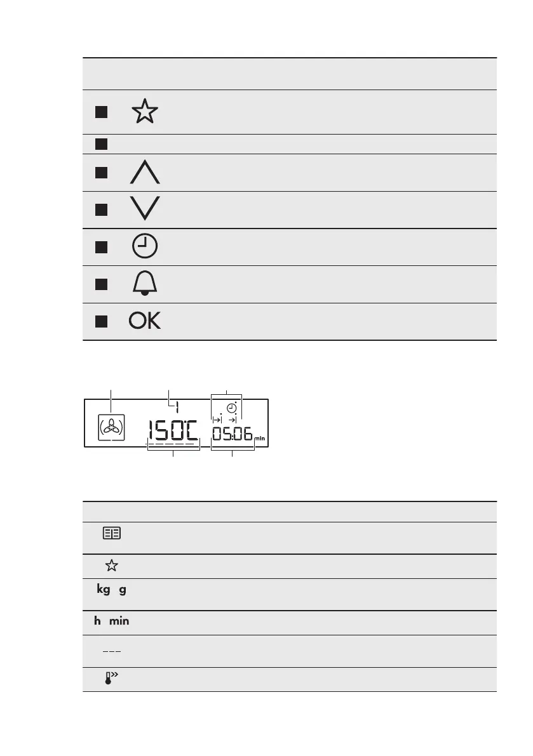Click the small star in lower table
The height and width of the screenshot is (756, 533).
(111, 566)
